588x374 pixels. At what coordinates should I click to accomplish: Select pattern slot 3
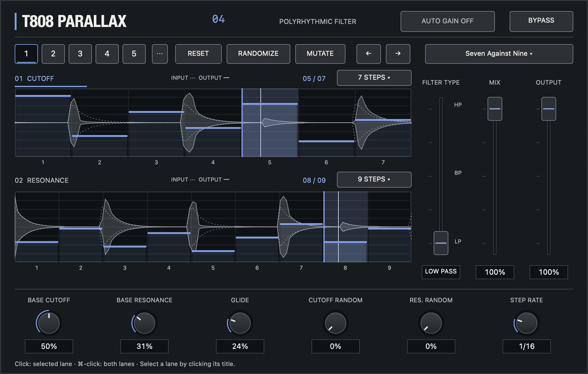click(x=80, y=54)
